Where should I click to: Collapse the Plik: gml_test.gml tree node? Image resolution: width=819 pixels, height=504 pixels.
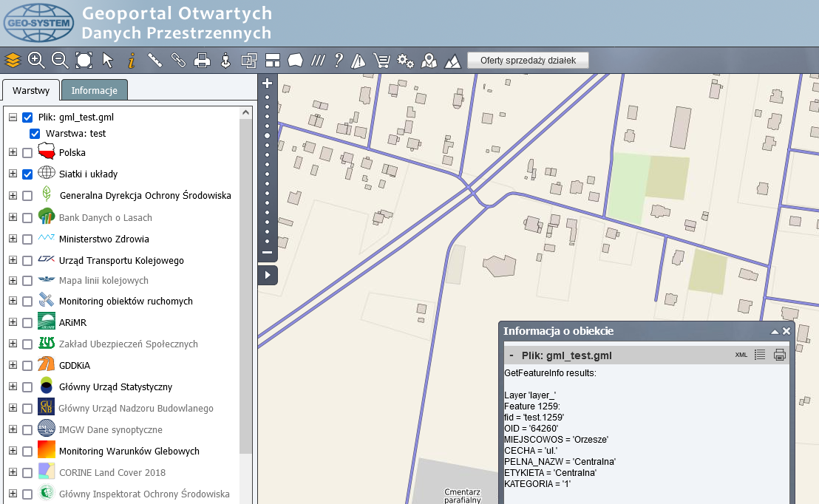[13, 118]
